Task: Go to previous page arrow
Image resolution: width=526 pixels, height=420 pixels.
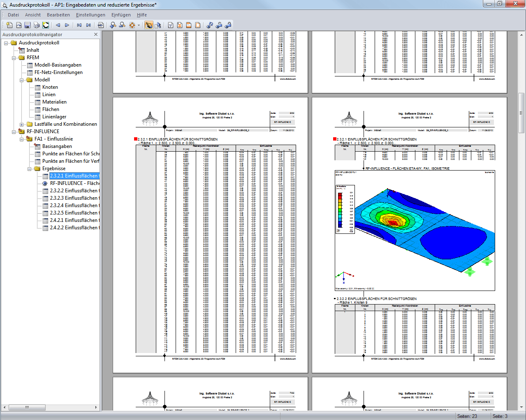Action: point(58,25)
